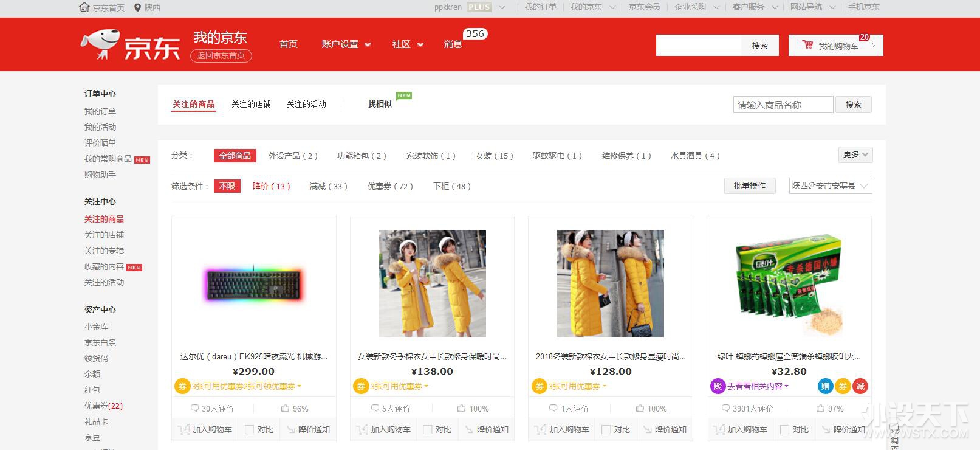Click the home icon beside 京东首页

click(x=84, y=7)
